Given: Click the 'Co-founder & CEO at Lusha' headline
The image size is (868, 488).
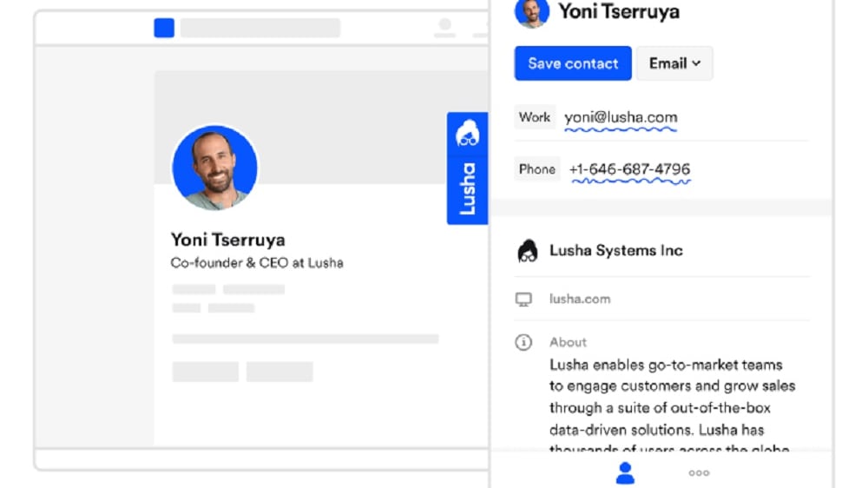Looking at the screenshot, I should click(x=257, y=262).
